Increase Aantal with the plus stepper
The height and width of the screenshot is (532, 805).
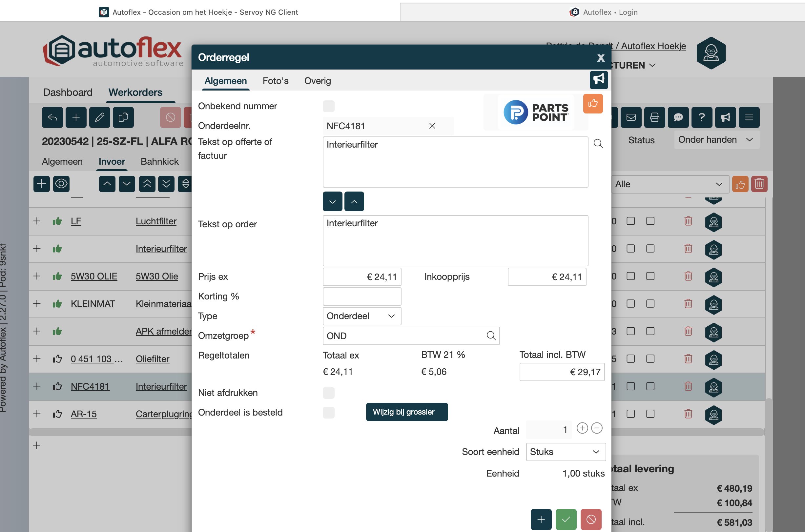(582, 428)
